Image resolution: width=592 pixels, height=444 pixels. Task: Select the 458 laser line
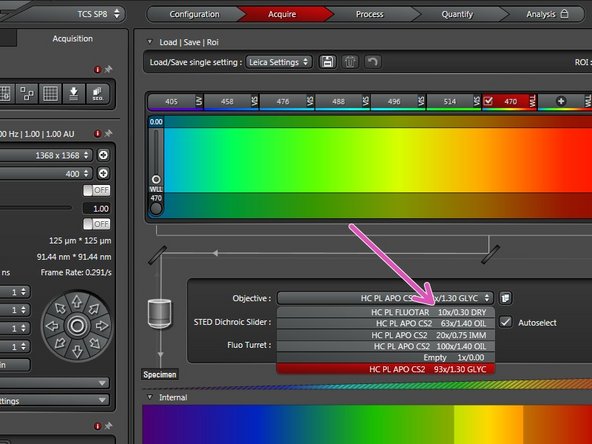231,101
